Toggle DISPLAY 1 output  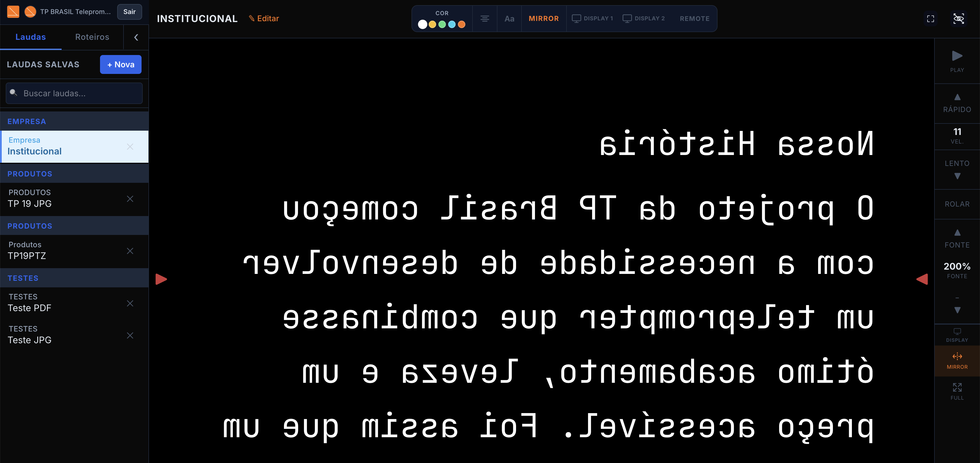(592, 19)
